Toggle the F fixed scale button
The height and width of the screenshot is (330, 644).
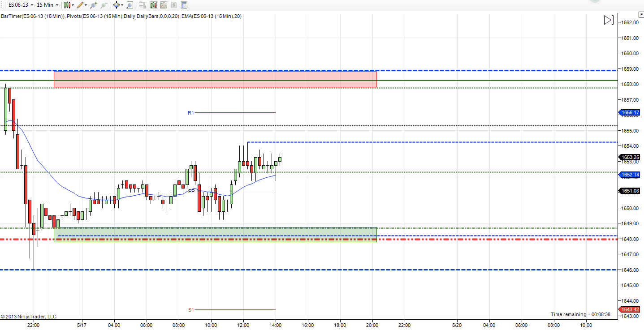(641, 14)
